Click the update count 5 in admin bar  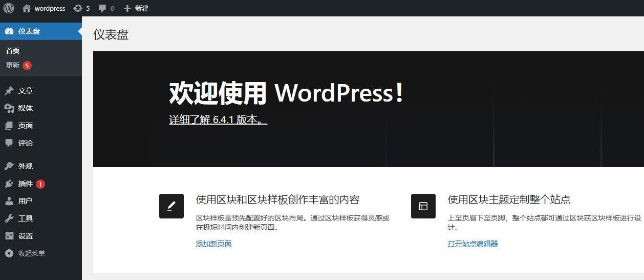pos(88,9)
